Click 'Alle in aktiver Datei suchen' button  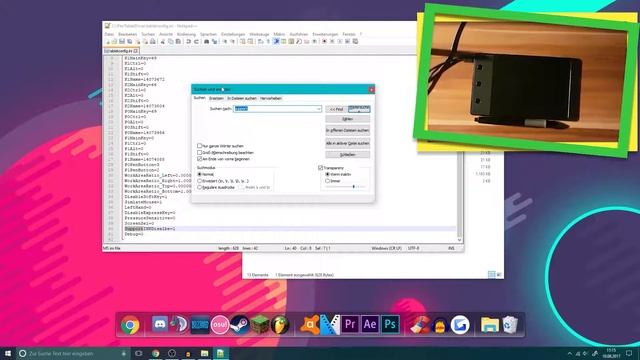tap(348, 144)
